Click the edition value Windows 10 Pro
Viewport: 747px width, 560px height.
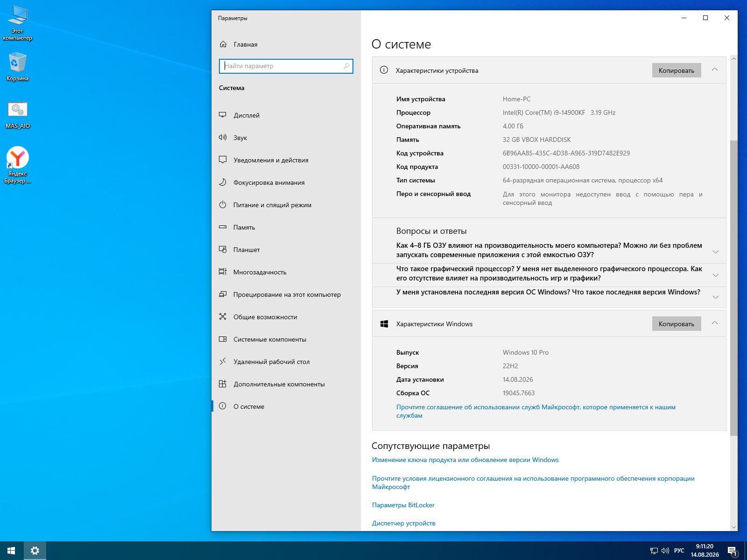pyautogui.click(x=526, y=352)
